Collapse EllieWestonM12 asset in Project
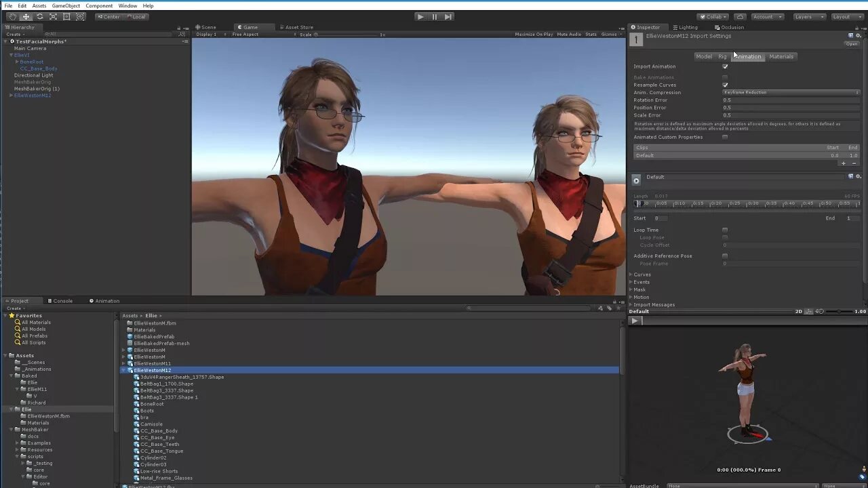868x488 pixels. pyautogui.click(x=123, y=371)
